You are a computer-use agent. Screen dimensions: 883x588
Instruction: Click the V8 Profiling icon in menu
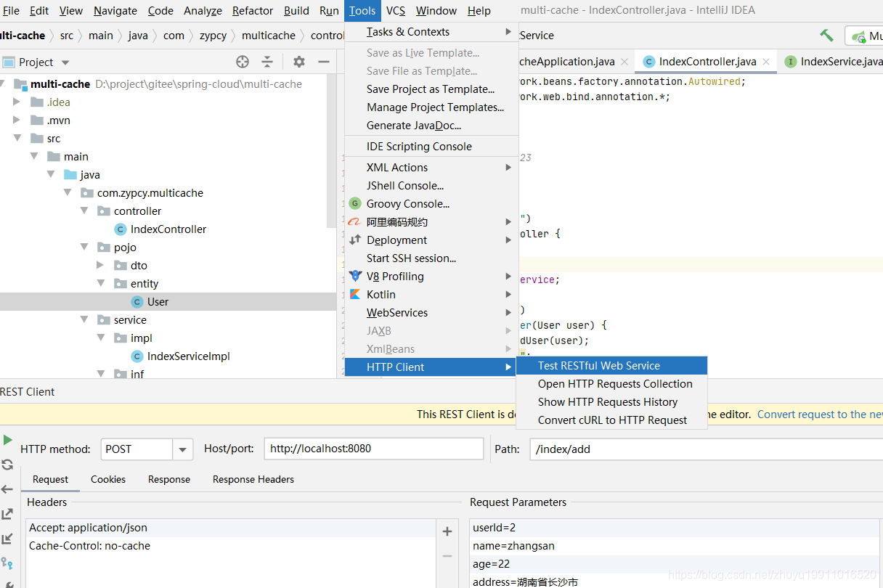(355, 277)
